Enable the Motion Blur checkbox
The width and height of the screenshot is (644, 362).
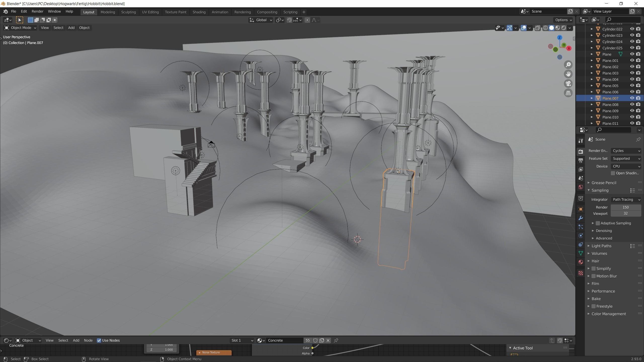[x=594, y=276]
